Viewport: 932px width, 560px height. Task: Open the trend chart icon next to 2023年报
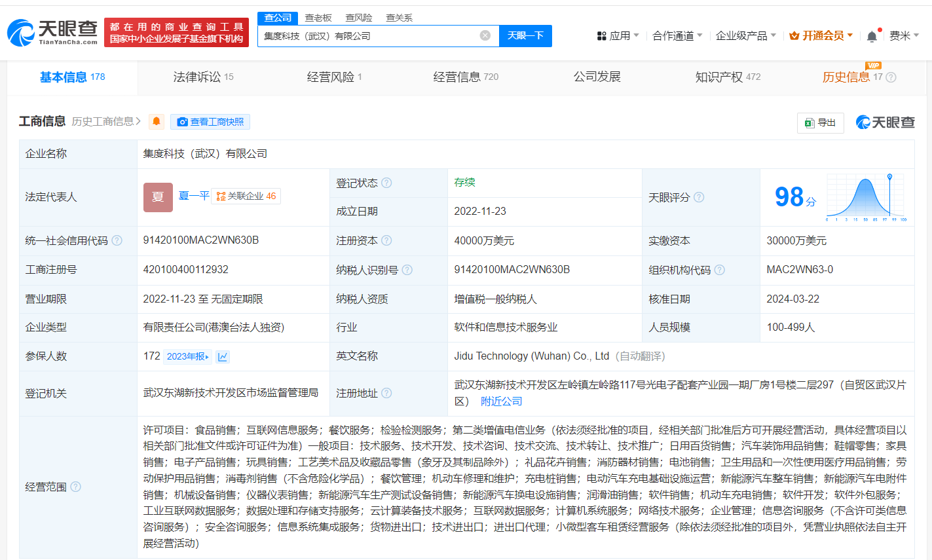pos(223,357)
